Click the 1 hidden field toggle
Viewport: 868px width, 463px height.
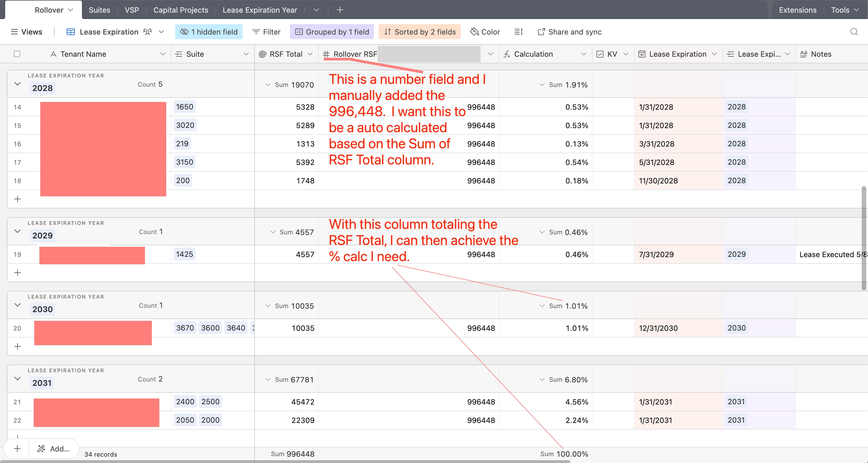tap(209, 32)
